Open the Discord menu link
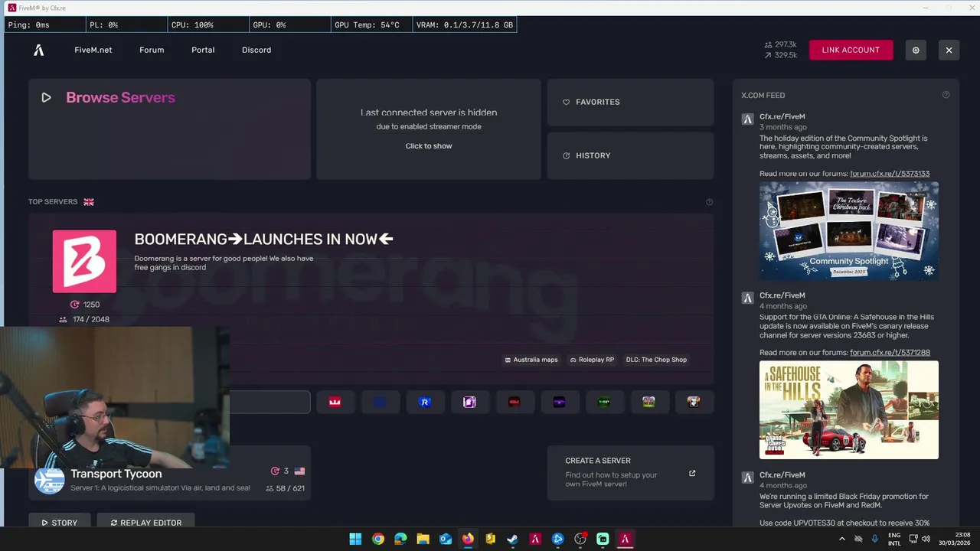 pyautogui.click(x=256, y=50)
